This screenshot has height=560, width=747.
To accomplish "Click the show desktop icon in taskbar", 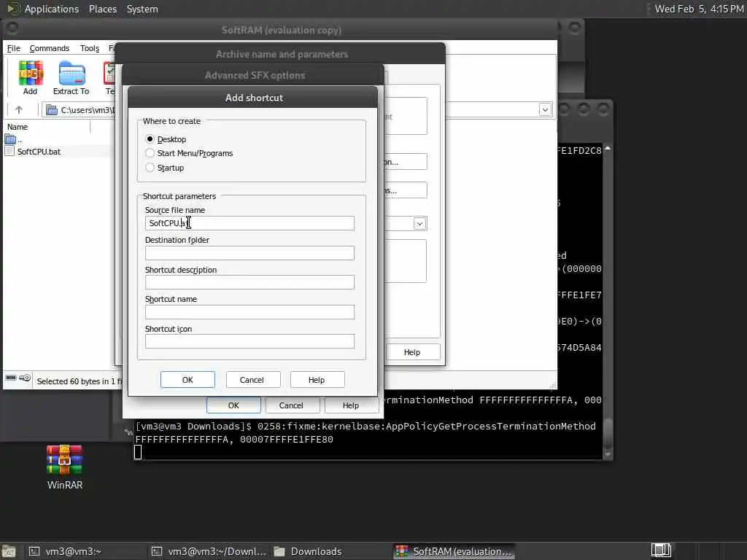I will pyautogui.click(x=9, y=551).
